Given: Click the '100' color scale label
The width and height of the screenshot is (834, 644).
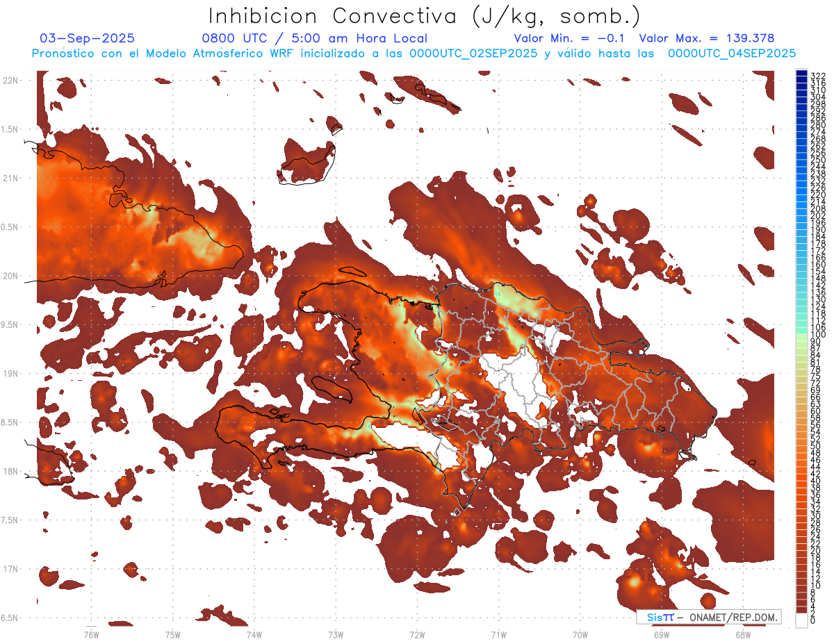Looking at the screenshot, I should pyautogui.click(x=818, y=335).
